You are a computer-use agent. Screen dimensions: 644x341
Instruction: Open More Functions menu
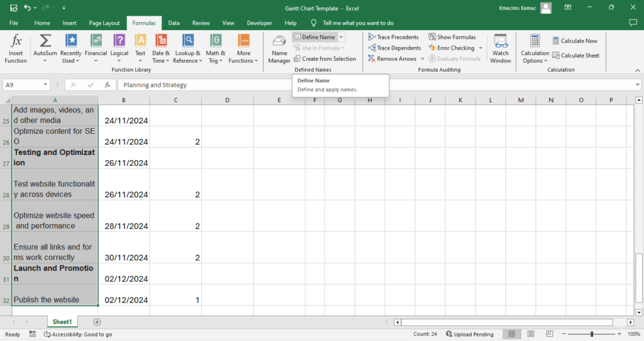point(243,49)
